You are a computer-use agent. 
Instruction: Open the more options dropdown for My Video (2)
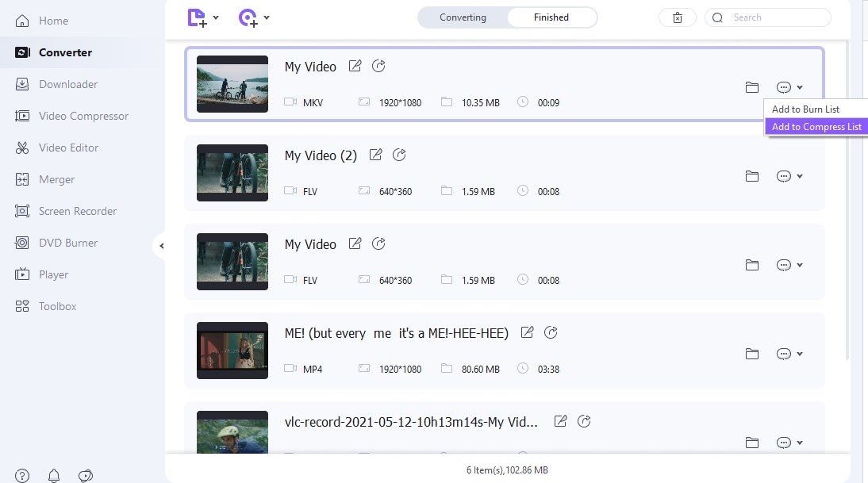789,177
